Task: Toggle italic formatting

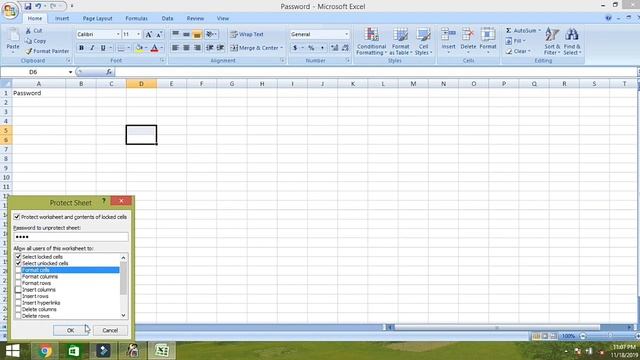Action: coord(92,48)
